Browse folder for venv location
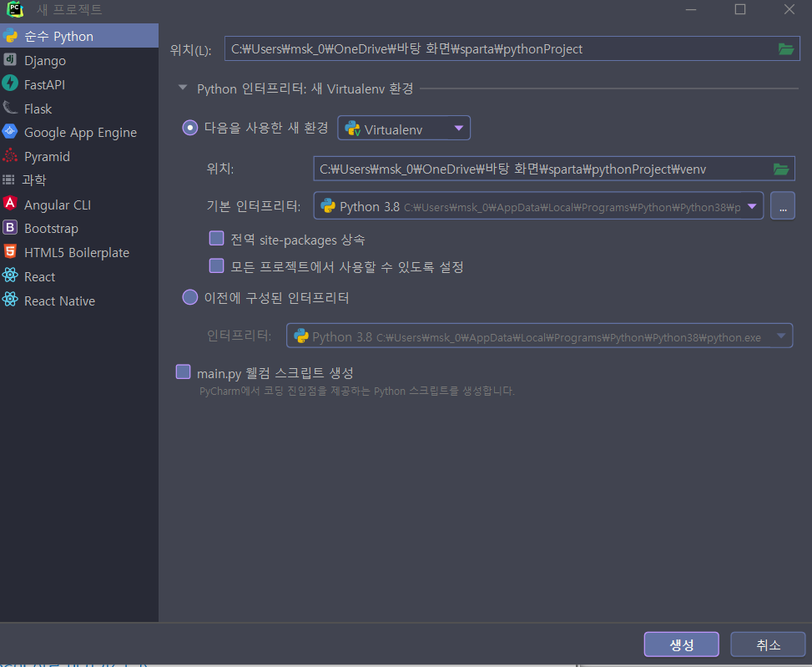812x667 pixels. pyautogui.click(x=781, y=169)
